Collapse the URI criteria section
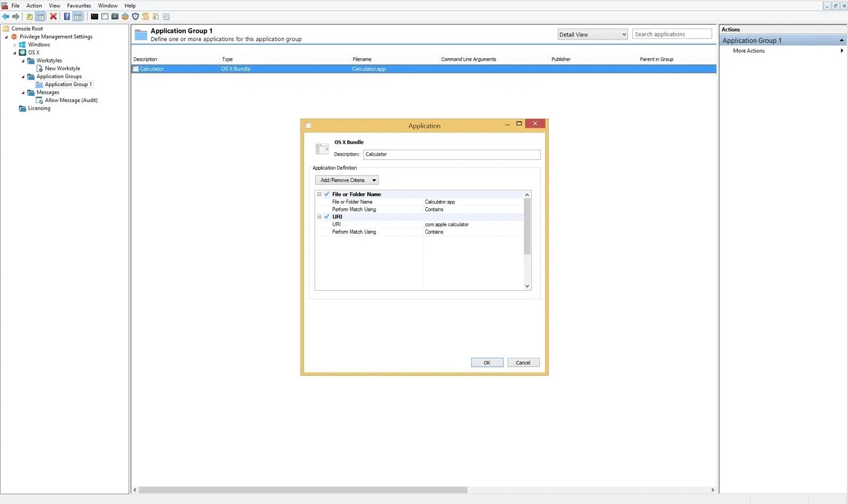This screenshot has width=848, height=504. coord(319,216)
